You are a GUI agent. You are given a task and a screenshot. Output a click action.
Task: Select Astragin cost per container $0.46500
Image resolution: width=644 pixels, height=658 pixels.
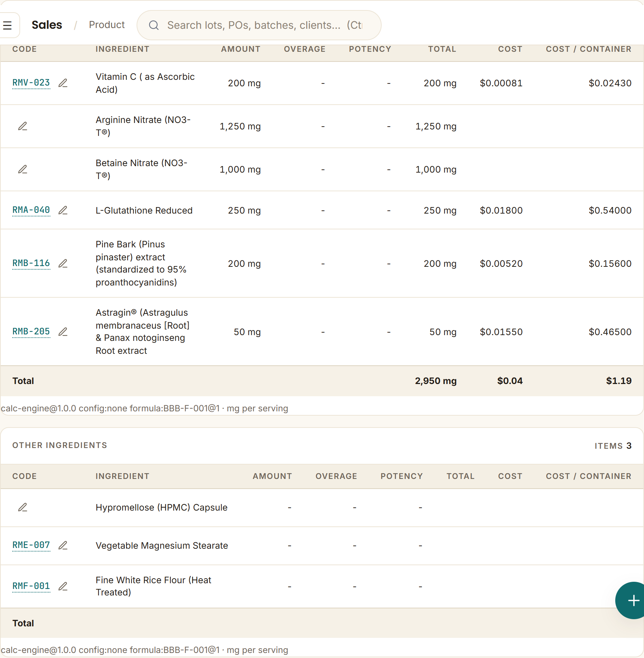point(610,332)
